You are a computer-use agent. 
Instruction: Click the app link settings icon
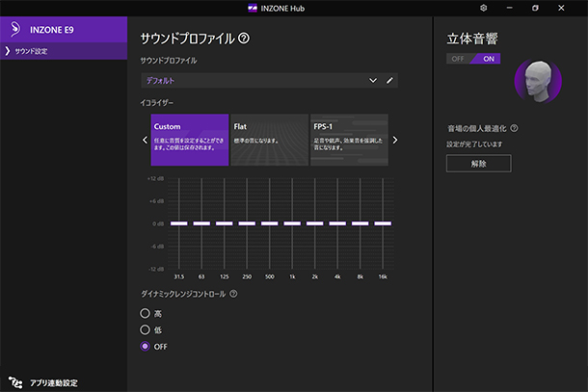pos(15,382)
